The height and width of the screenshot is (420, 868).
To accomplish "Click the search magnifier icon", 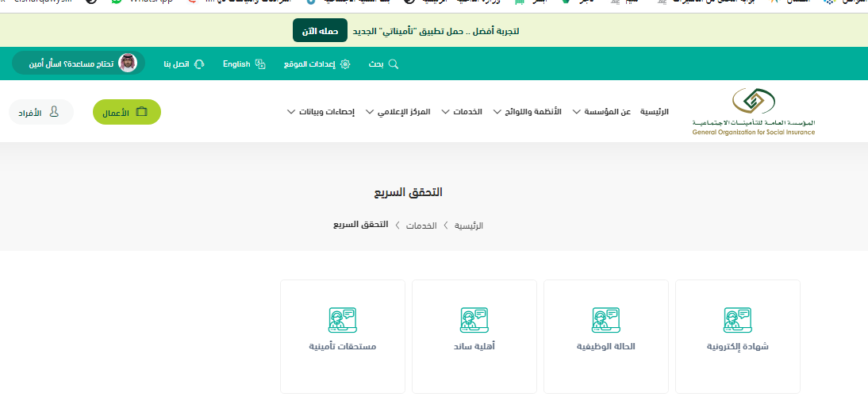I will coord(393,64).
